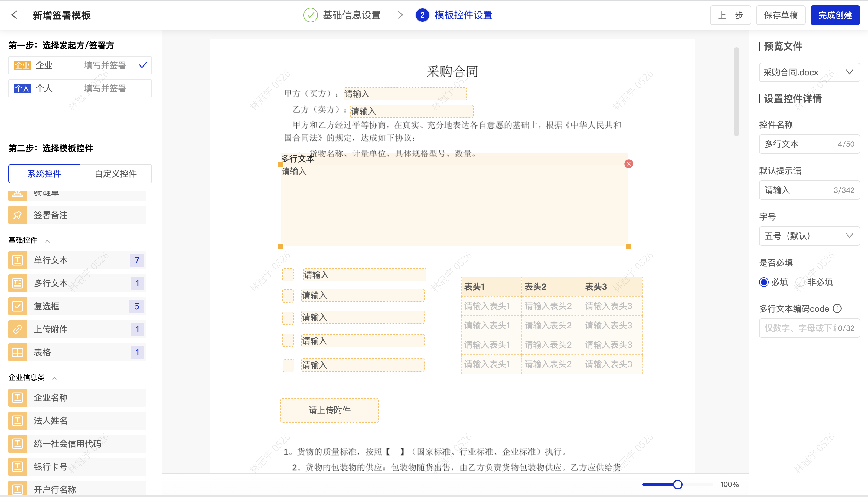The height and width of the screenshot is (497, 868).
Task: Click the 甲方（买方） input field
Action: coord(405,94)
